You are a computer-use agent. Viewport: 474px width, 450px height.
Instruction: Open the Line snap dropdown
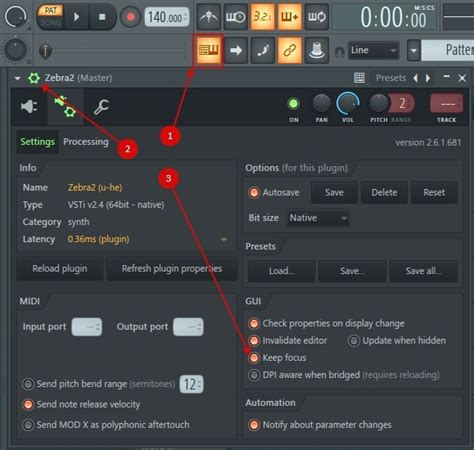click(373, 51)
